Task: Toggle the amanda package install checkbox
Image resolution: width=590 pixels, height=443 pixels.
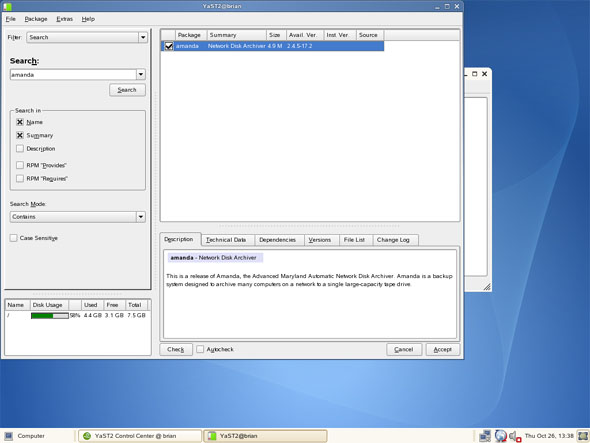Action: 169,46
